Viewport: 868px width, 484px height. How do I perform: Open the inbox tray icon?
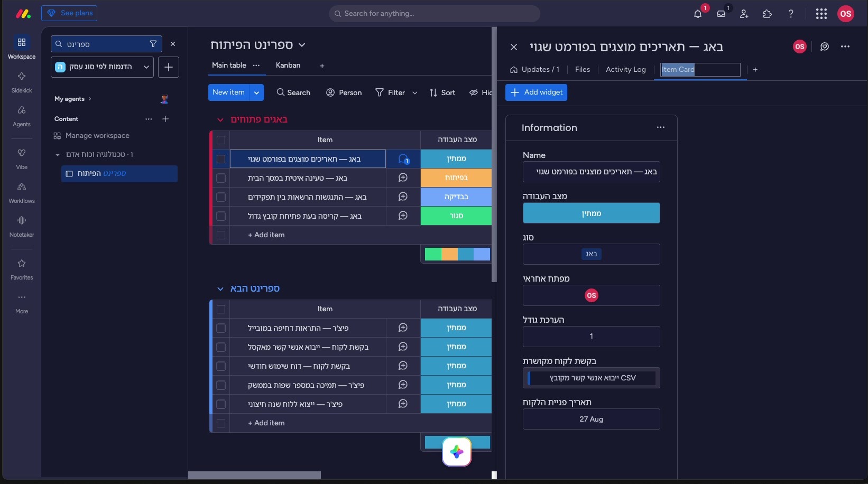pos(721,14)
